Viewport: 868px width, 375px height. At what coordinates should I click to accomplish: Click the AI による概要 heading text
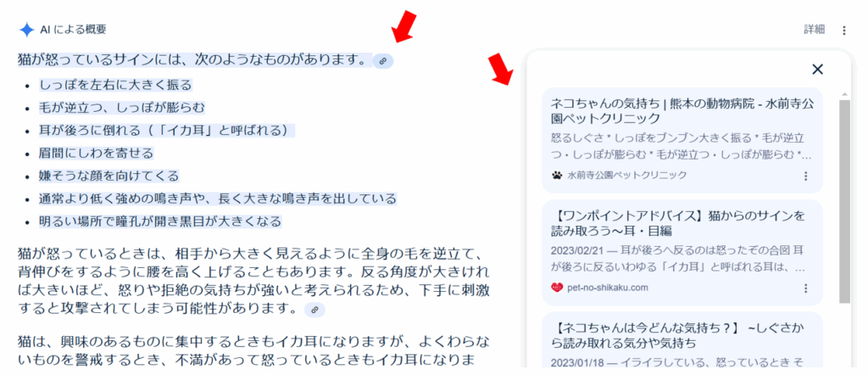[x=73, y=30]
